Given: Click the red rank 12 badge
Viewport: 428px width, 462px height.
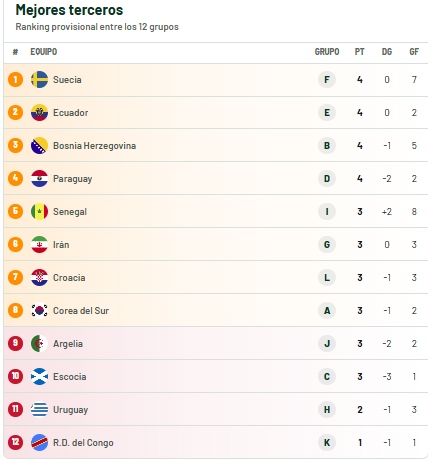Looking at the screenshot, I should pos(15,443).
